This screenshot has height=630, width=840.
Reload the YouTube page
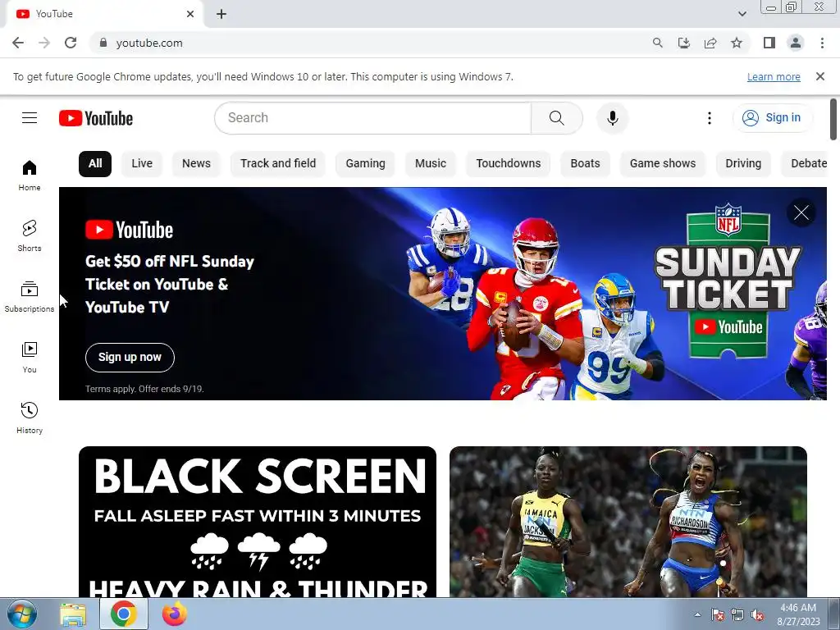(x=71, y=43)
